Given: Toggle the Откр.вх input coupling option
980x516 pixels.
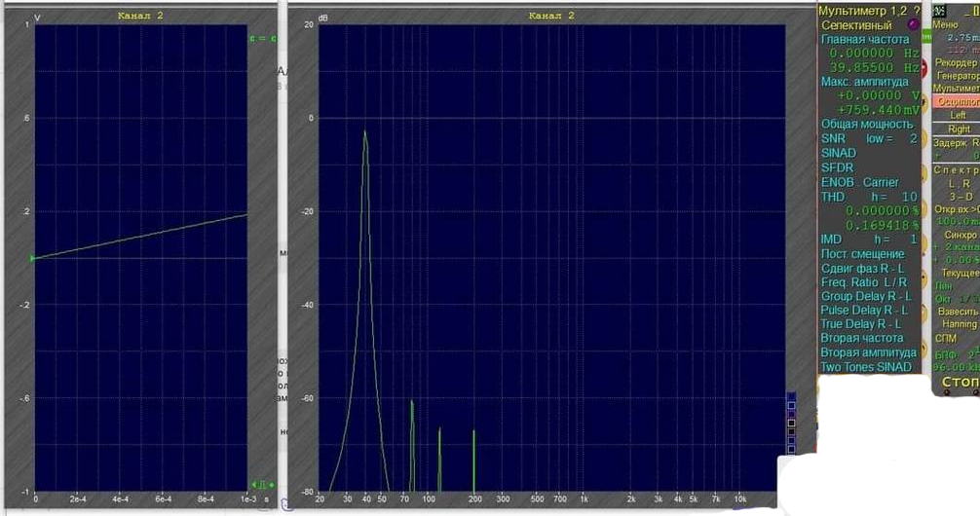Looking at the screenshot, I should point(957,209).
